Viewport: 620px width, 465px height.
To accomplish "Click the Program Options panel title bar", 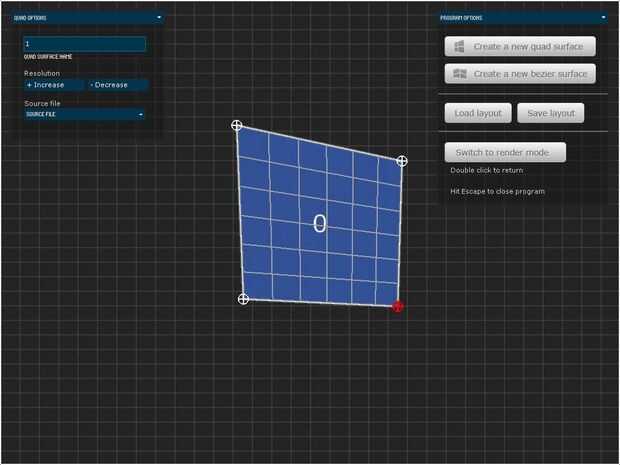I will [x=523, y=18].
